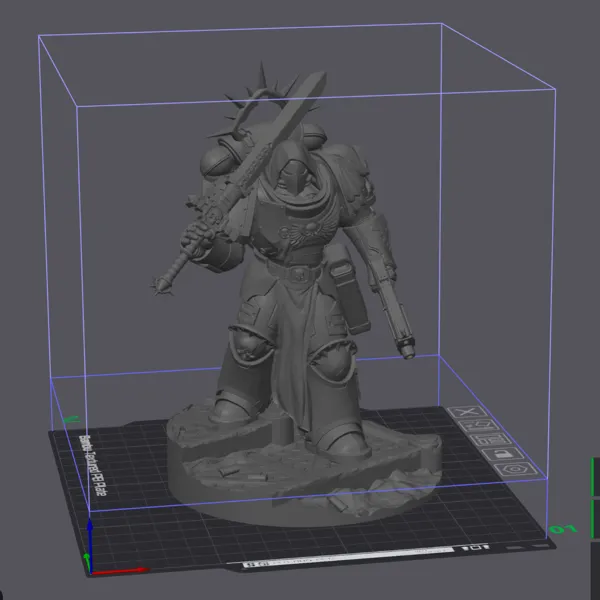Screen dimensions: 600x600
Task: Click the green plate name '01'
Action: click(x=563, y=529)
